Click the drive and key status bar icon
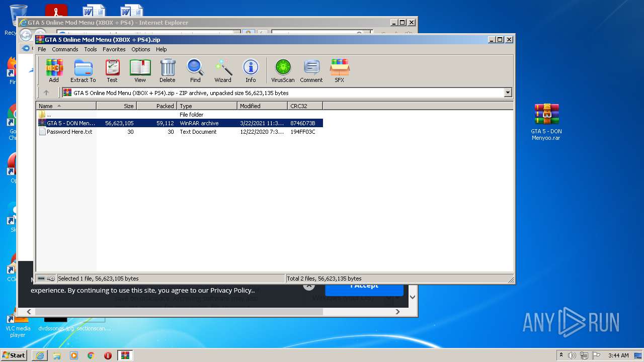 [46, 279]
